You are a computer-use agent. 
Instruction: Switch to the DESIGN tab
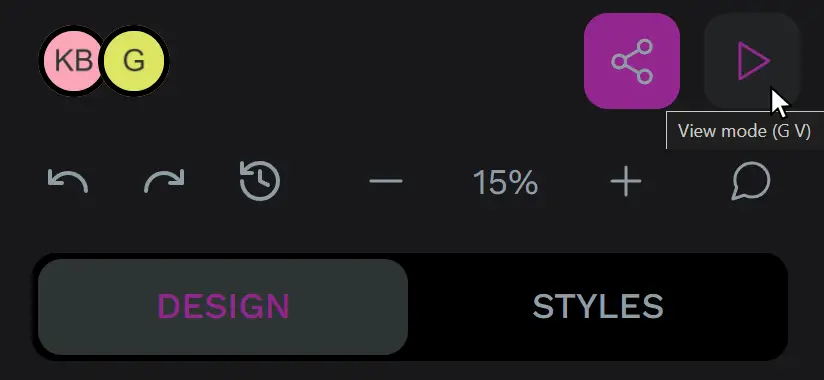tap(223, 306)
